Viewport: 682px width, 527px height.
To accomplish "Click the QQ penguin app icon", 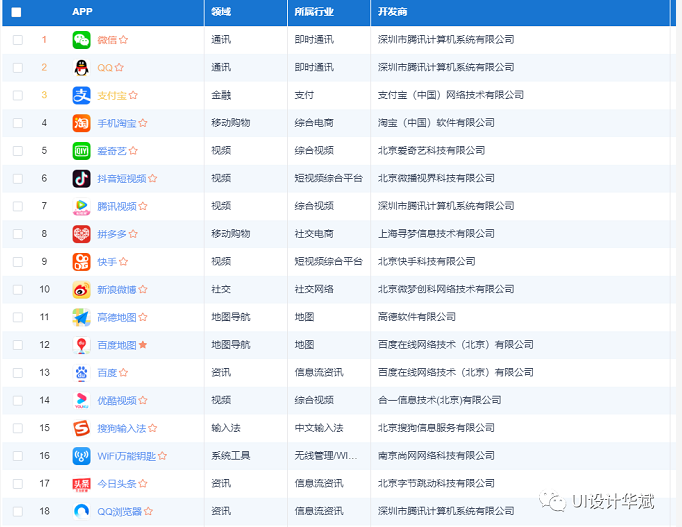I will pyautogui.click(x=81, y=68).
